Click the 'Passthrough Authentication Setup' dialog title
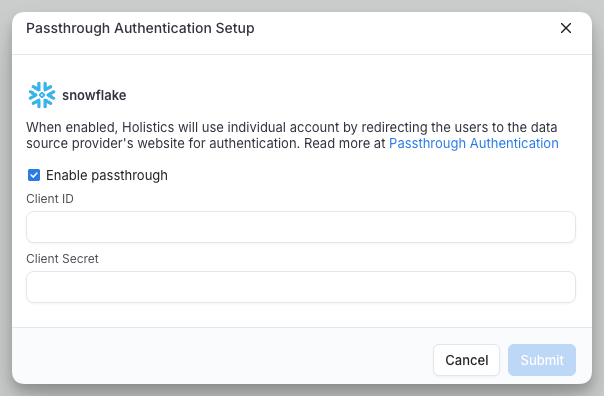Screen dimensions: 604x396 [x=140, y=28]
